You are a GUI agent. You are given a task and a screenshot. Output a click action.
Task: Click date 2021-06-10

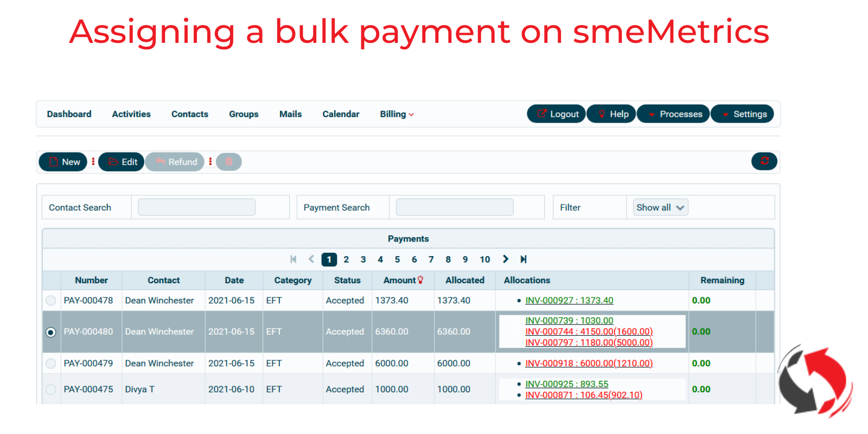(x=231, y=390)
